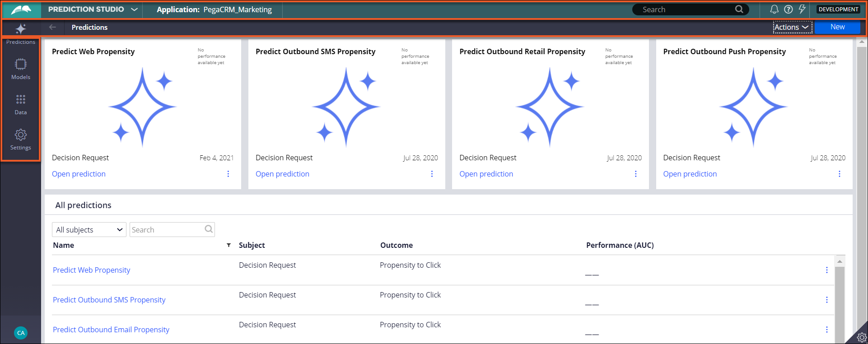This screenshot has width=868, height=344.
Task: Sort by the Outcome column header
Action: click(396, 245)
